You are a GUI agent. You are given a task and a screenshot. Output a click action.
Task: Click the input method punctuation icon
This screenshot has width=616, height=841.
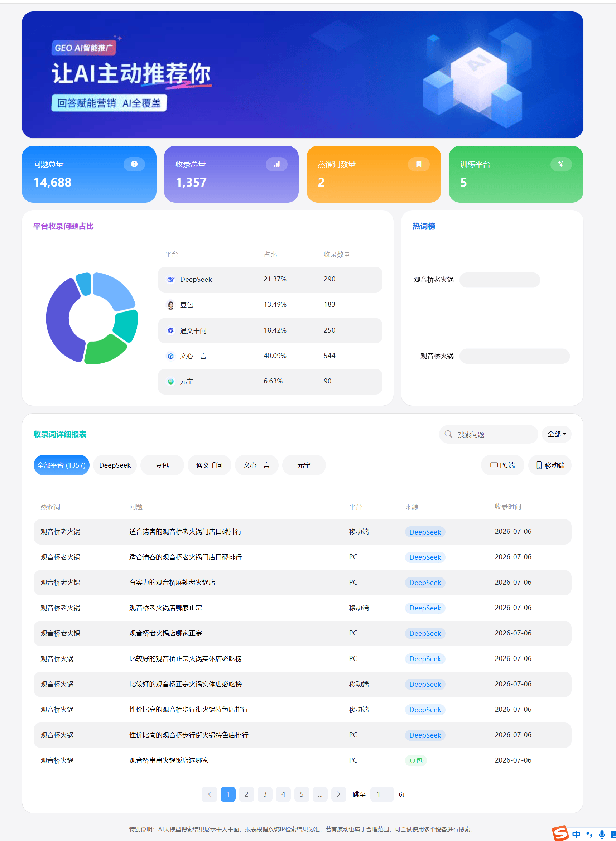click(x=589, y=834)
